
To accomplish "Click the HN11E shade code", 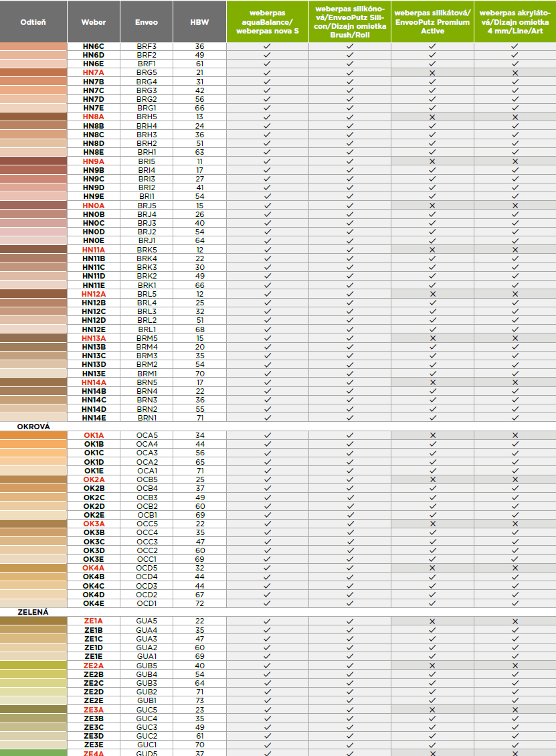I will coord(94,285).
